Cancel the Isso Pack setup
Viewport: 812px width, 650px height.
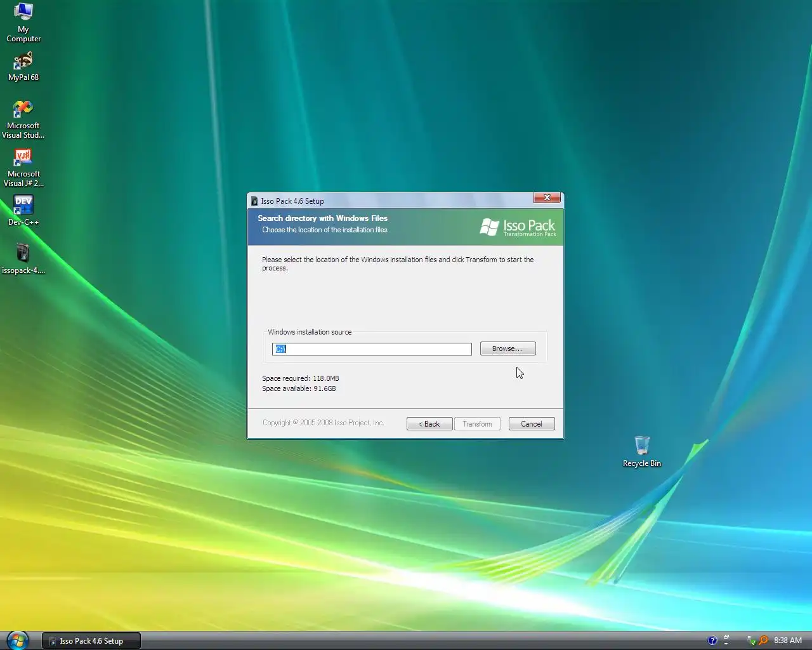point(532,424)
